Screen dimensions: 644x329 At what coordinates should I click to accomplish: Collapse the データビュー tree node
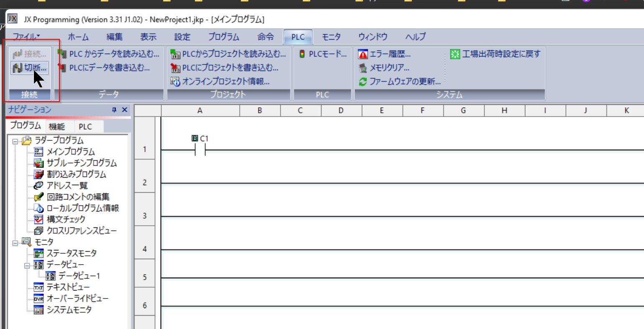tap(27, 265)
